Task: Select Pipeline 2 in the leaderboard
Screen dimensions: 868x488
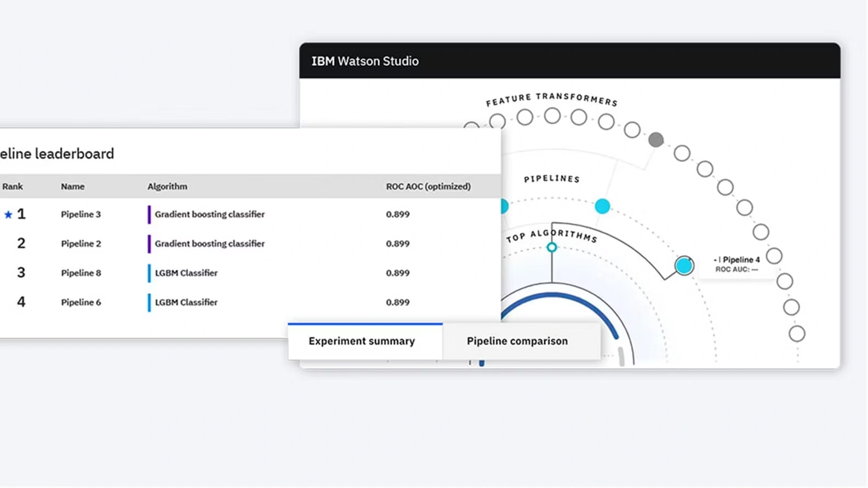Action: 81,244
